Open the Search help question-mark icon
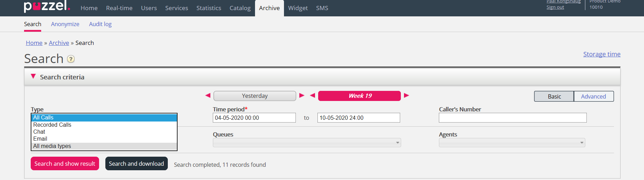The image size is (644, 180). pos(71,59)
